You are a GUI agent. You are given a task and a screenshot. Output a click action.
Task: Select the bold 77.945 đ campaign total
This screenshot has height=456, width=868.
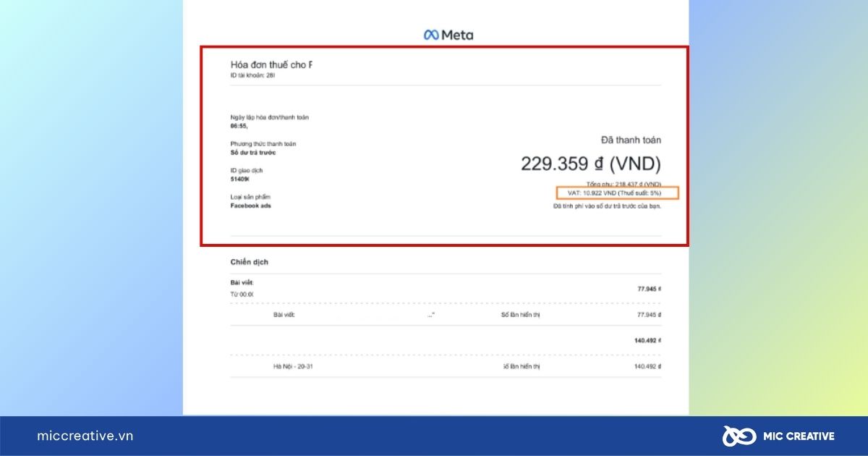click(649, 288)
